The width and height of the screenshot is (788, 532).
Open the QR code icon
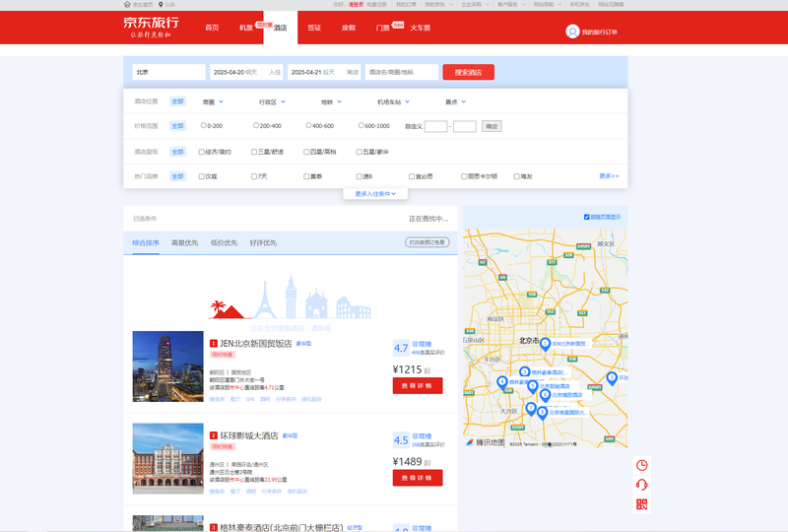tap(642, 503)
